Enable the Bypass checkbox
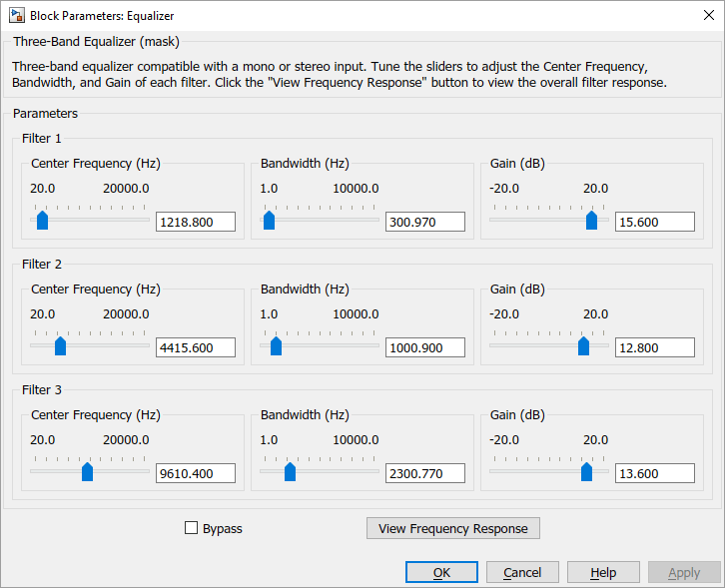 (192, 528)
